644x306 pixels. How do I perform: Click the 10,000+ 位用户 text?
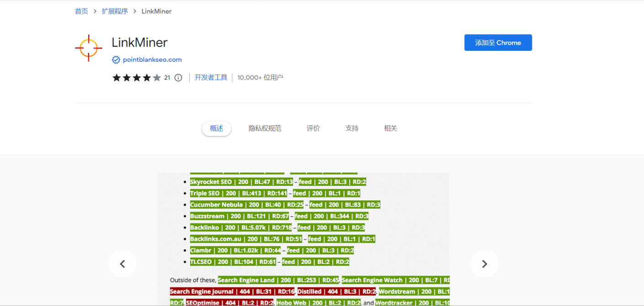[x=259, y=77]
